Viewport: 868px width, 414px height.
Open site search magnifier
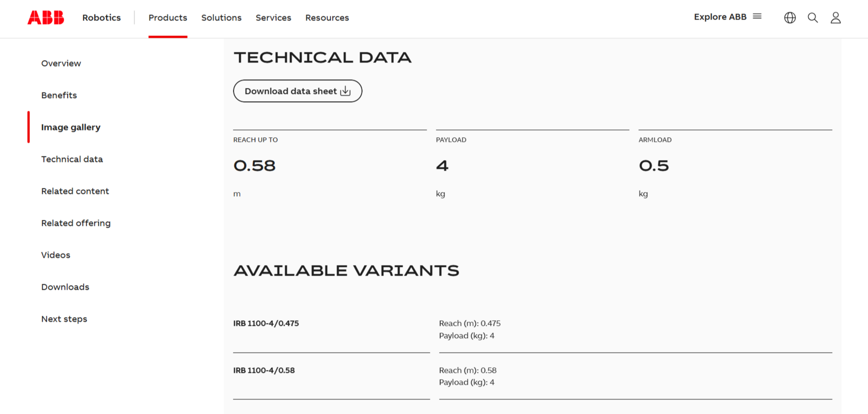[813, 18]
